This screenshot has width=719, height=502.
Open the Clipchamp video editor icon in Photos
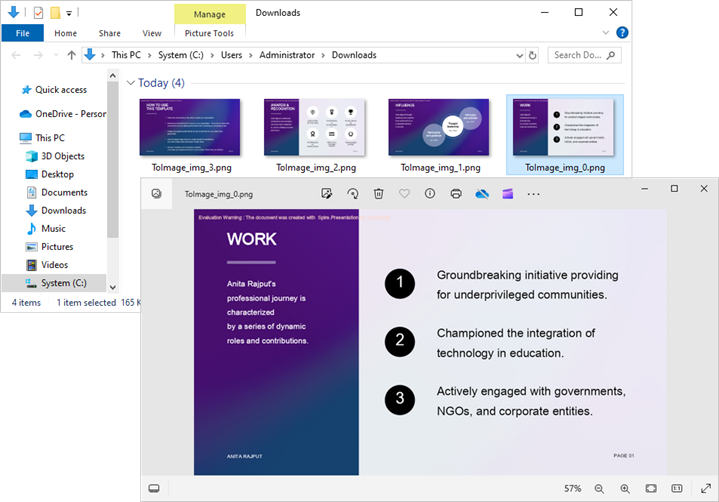[508, 194]
